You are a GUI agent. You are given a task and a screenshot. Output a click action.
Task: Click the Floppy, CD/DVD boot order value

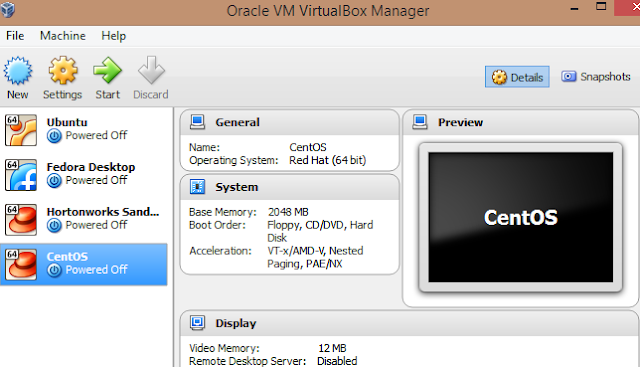[x=320, y=231]
